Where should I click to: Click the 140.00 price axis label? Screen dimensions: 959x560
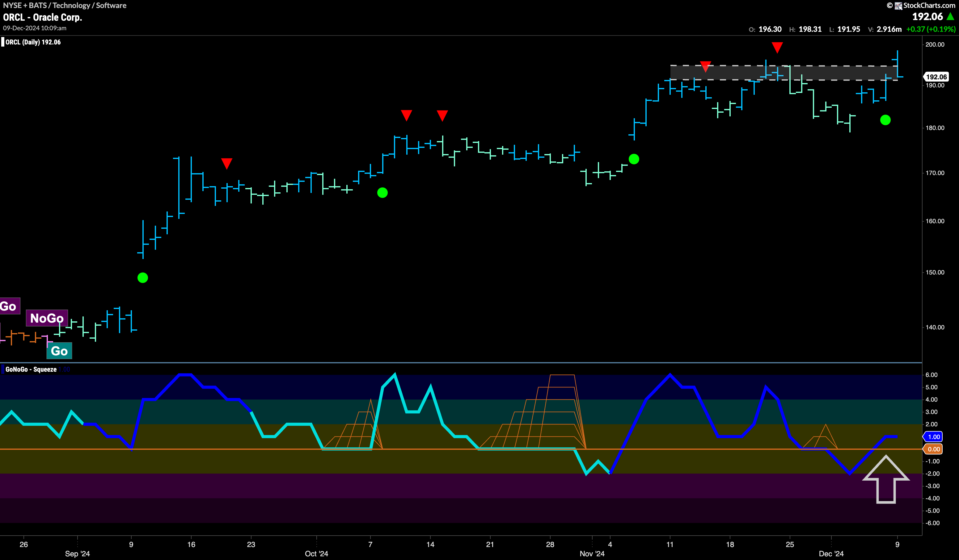[x=935, y=327]
